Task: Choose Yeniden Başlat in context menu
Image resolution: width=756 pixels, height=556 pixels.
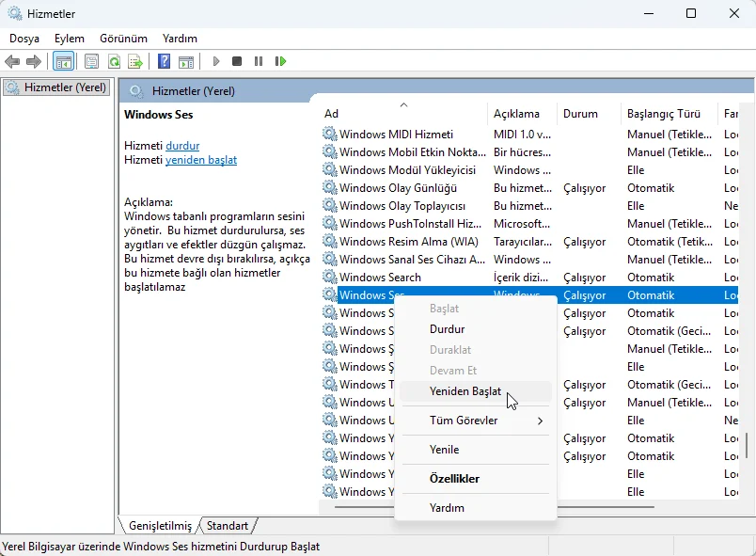Action: coord(476,391)
